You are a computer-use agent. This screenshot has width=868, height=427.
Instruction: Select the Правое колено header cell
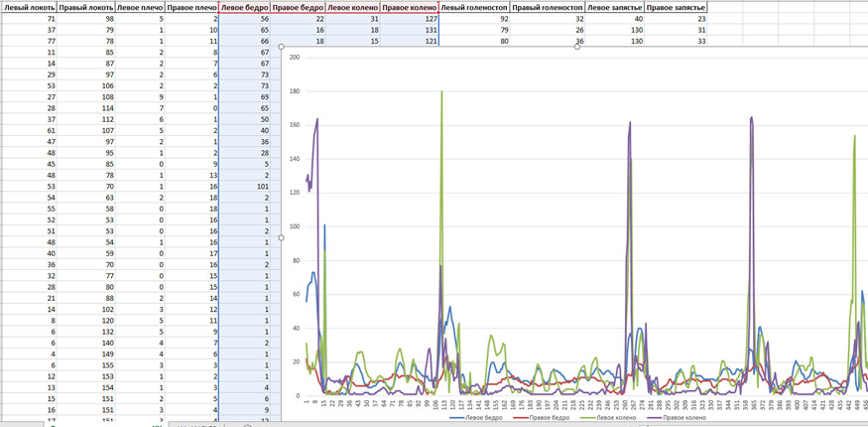tap(410, 7)
